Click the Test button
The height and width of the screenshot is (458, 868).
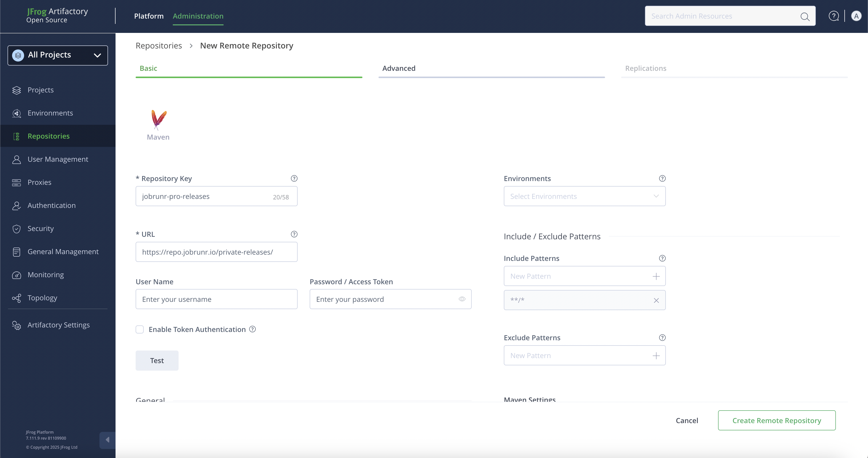[157, 360]
